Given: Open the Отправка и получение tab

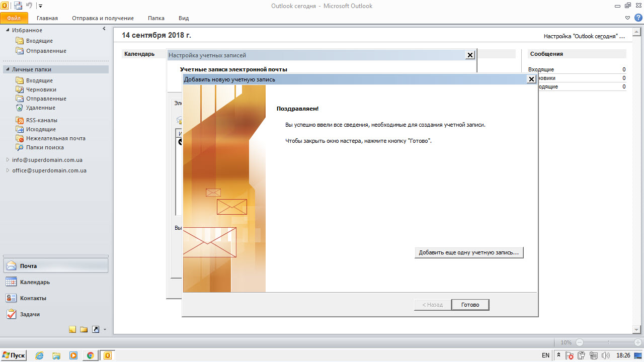Looking at the screenshot, I should [x=103, y=18].
